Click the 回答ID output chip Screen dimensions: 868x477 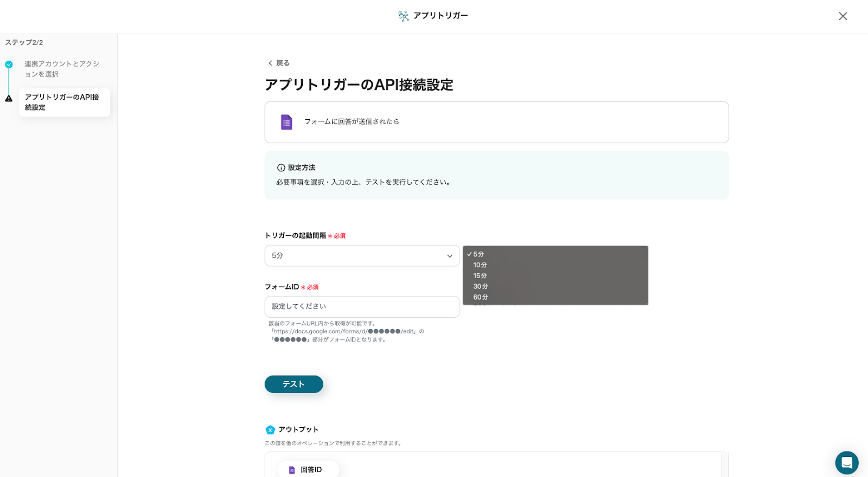pyautogui.click(x=308, y=469)
